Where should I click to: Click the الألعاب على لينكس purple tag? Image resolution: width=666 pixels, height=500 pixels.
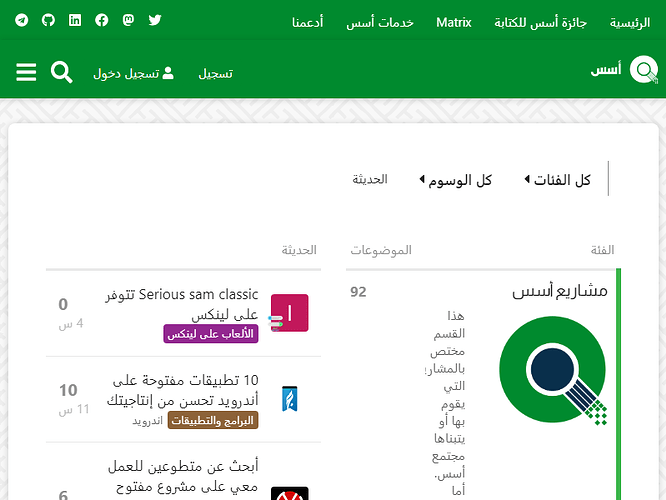coord(211,333)
